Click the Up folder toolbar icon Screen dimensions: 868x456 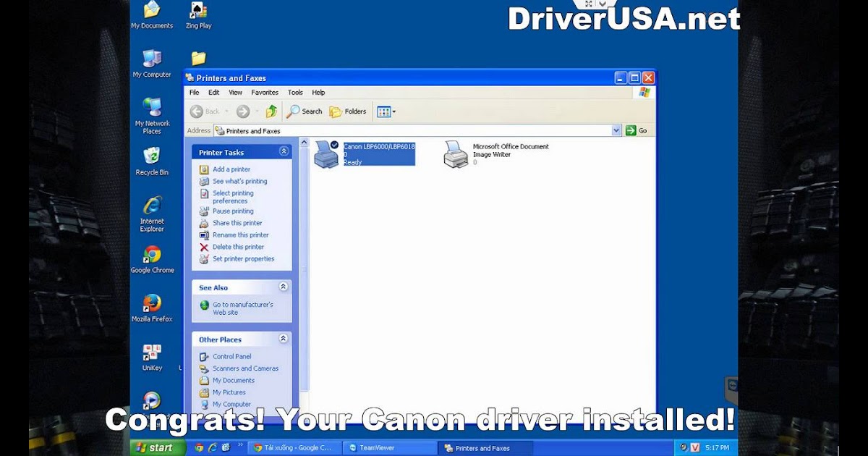271,111
